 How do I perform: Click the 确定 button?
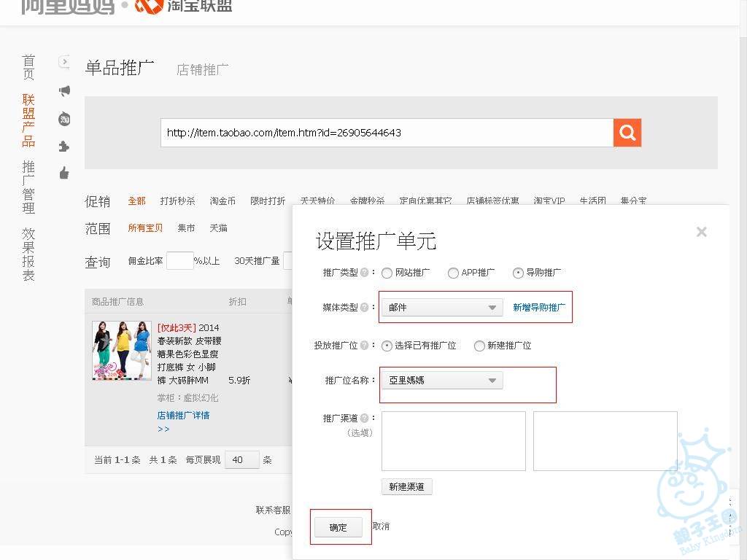[338, 527]
